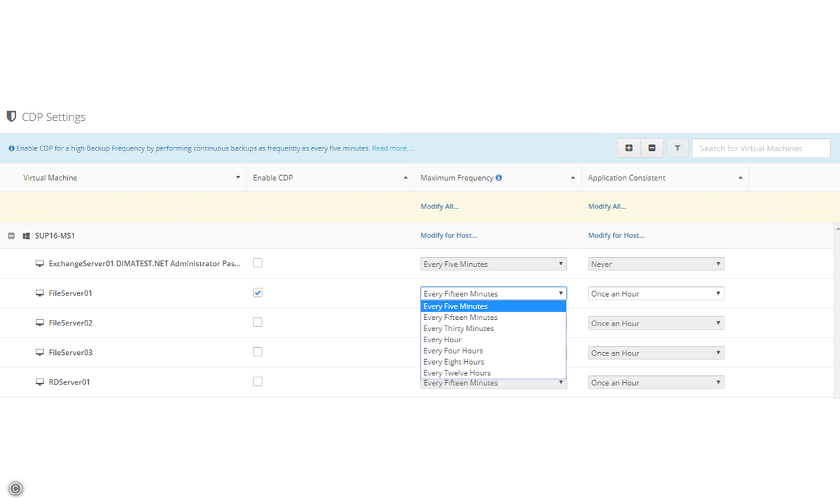Viewport: 840px width, 504px height.
Task: Enable CDP for ExchangeServer01
Action: coord(258,263)
